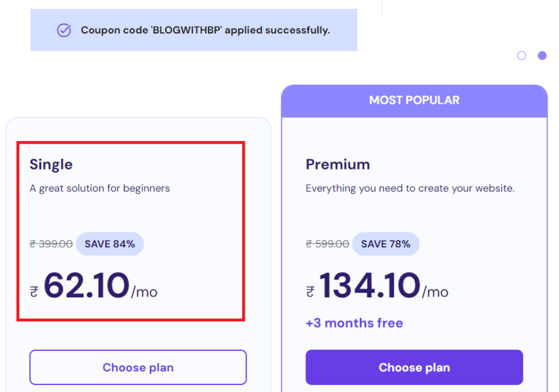Screen dimensions: 559x392
Task: Click 'A great solution for beginners' text
Action: tap(100, 188)
